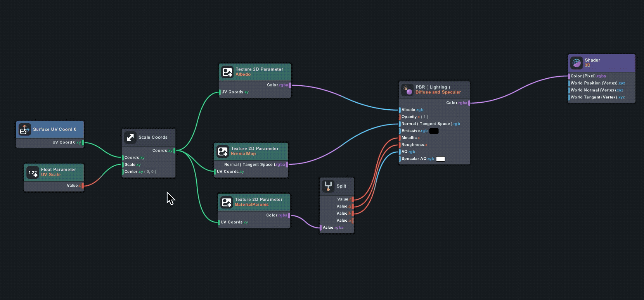Click the Albedo texture parameter icon
Image resolution: width=644 pixels, height=300 pixels.
227,72
